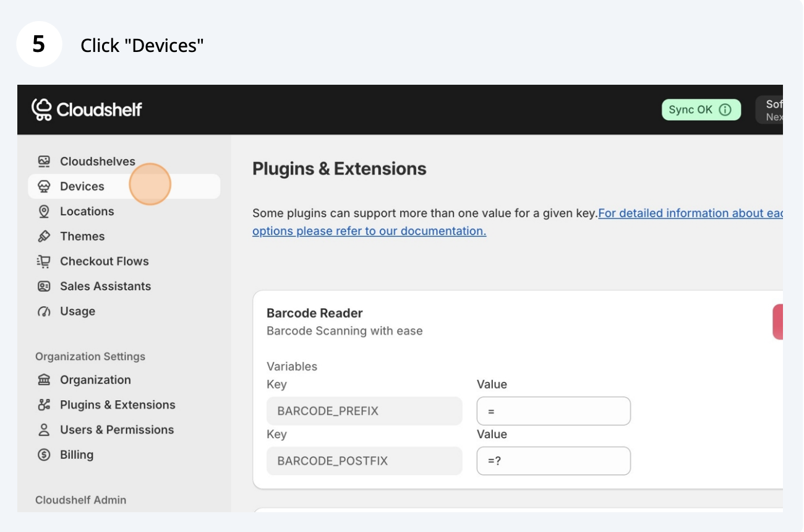Click the Plugins & Extensions icon

click(43, 405)
